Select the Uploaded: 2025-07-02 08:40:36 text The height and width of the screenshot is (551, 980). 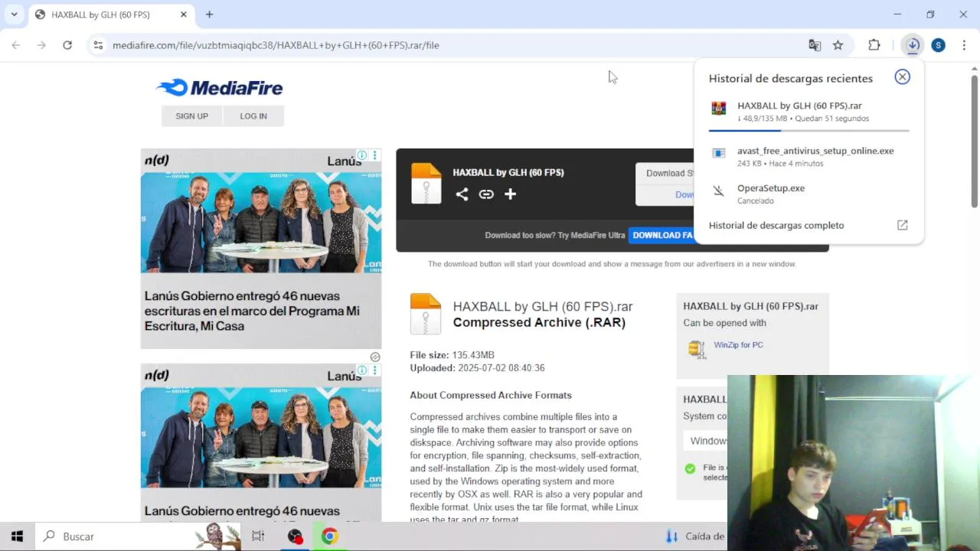[x=477, y=368]
